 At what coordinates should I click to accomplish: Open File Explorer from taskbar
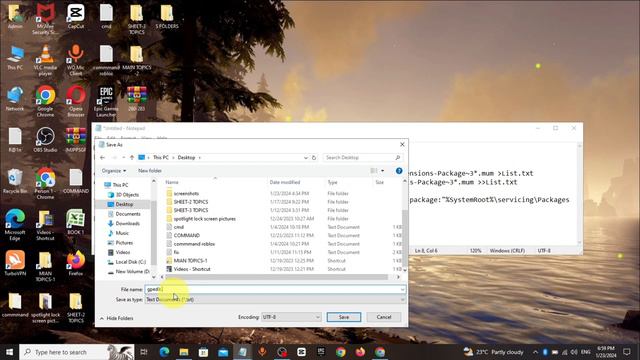coord(184,352)
